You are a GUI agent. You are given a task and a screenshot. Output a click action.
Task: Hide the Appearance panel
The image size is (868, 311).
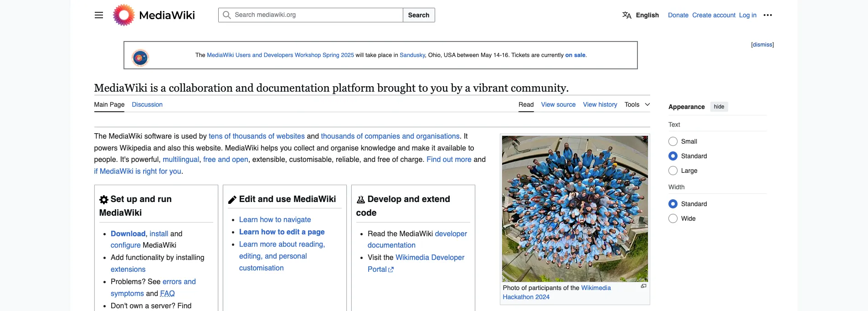point(719,107)
